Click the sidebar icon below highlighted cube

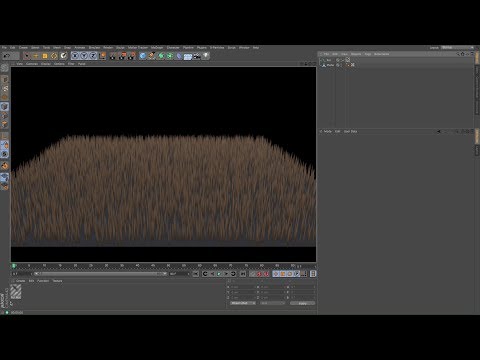point(5,115)
